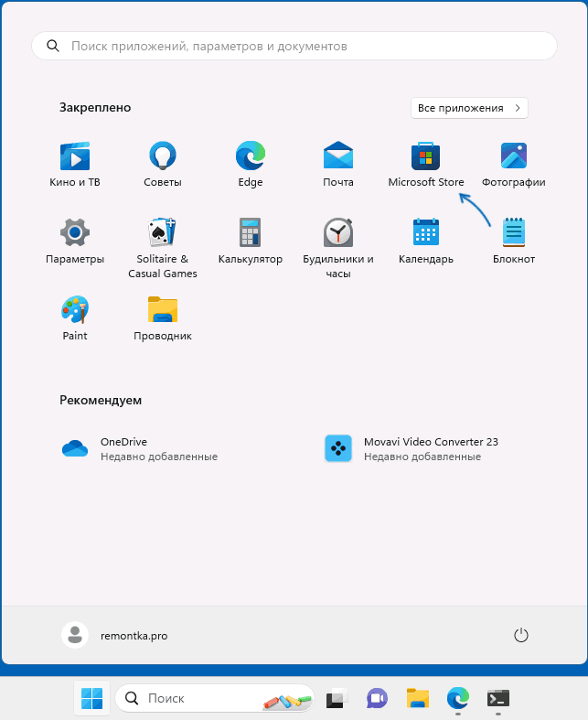Screen dimensions: 588x720
Task: Open Terminal from the taskbar
Action: point(498,698)
